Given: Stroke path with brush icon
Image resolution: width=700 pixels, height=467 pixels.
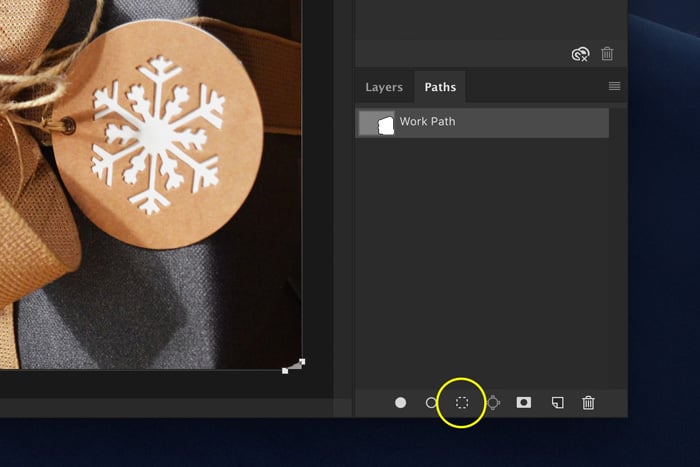Looking at the screenshot, I should pyautogui.click(x=431, y=403).
